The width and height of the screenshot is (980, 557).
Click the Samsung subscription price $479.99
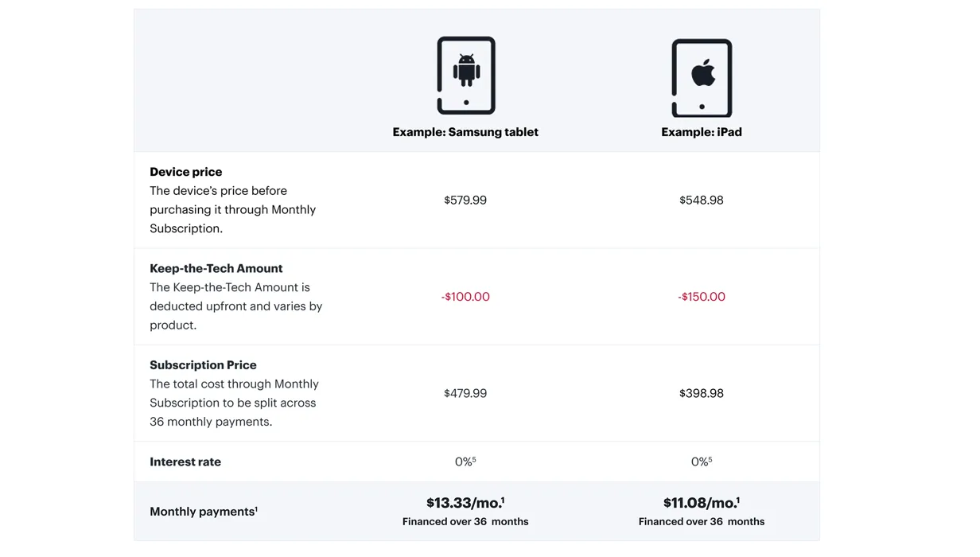click(x=465, y=393)
